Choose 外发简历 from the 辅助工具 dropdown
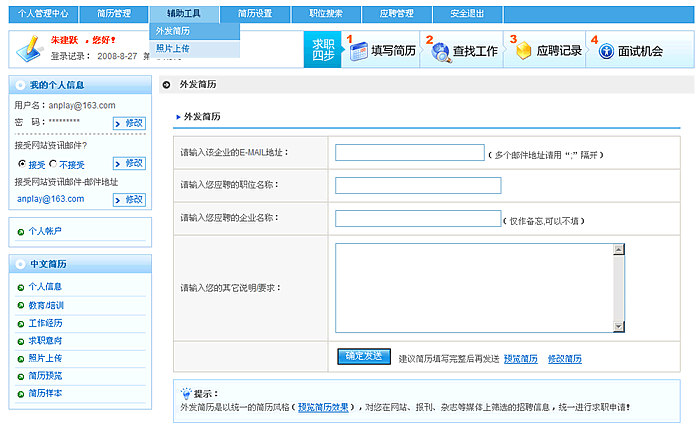Image resolution: width=700 pixels, height=440 pixels. [173, 31]
